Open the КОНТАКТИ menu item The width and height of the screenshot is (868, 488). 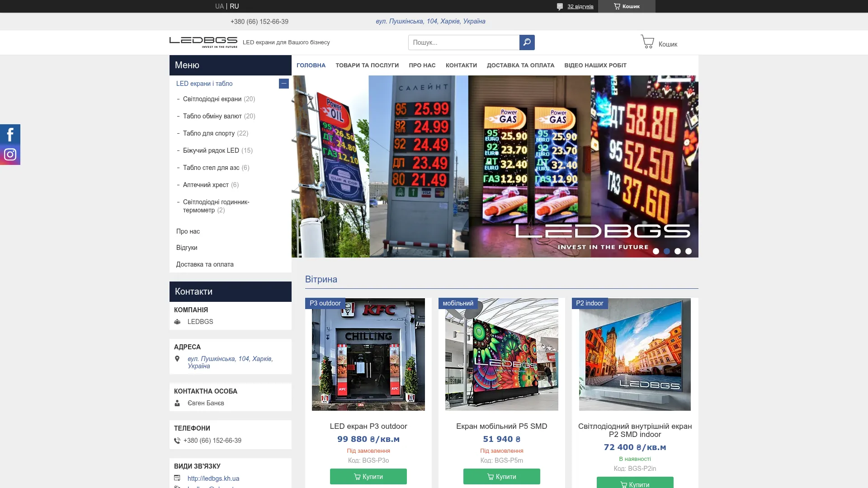[461, 66]
